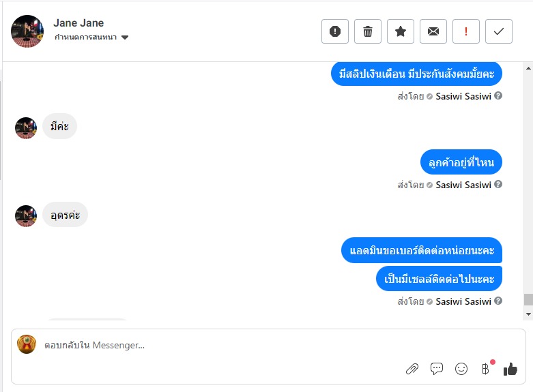533x392 pixels.
Task: Click the "ลูกค้าอยู่ที่ไหน" message bubble
Action: click(x=461, y=162)
